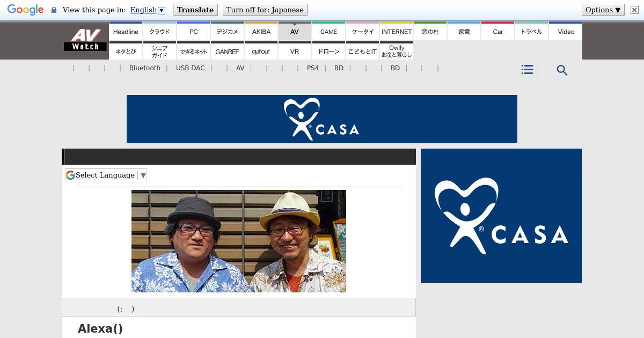
Task: Follow the Bluetooth topic link
Action: (145, 68)
